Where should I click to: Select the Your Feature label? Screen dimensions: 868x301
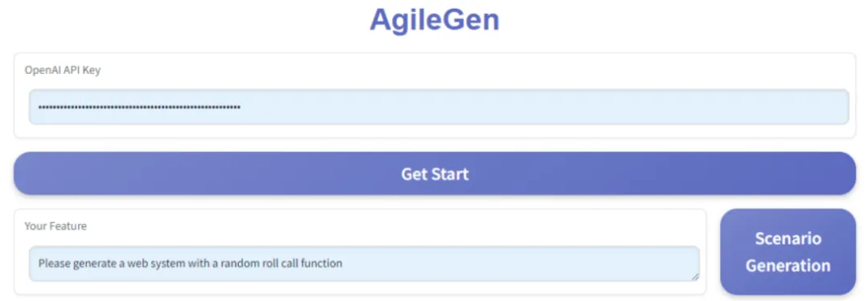[x=55, y=226]
